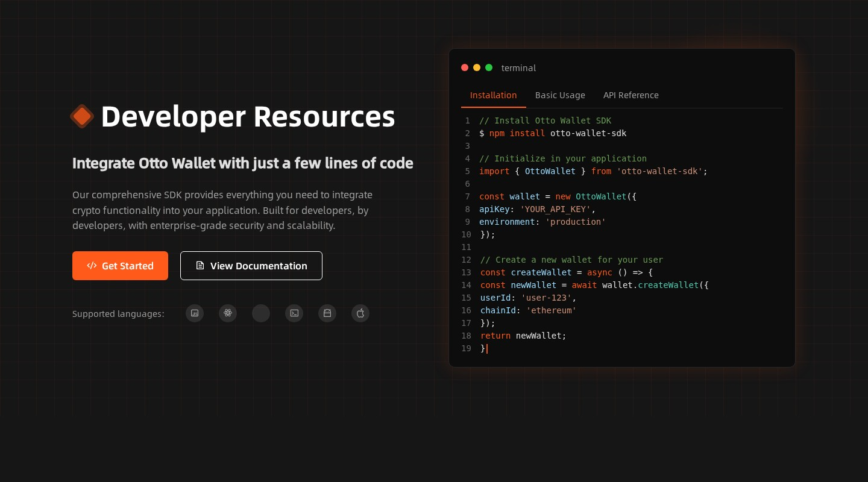Click the code brackets icon in Get Started
868x482 pixels.
[x=92, y=266]
